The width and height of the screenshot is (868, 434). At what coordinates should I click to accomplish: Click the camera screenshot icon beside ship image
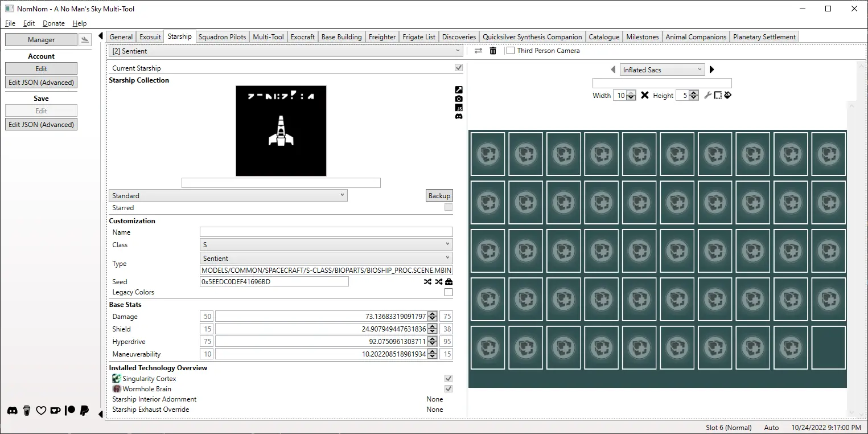pos(459,99)
